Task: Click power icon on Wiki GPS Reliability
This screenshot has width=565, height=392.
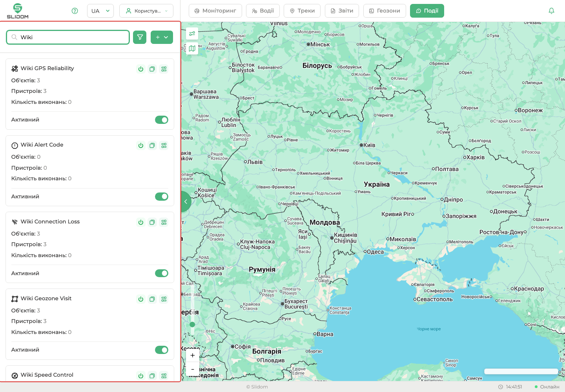Action: (141, 69)
